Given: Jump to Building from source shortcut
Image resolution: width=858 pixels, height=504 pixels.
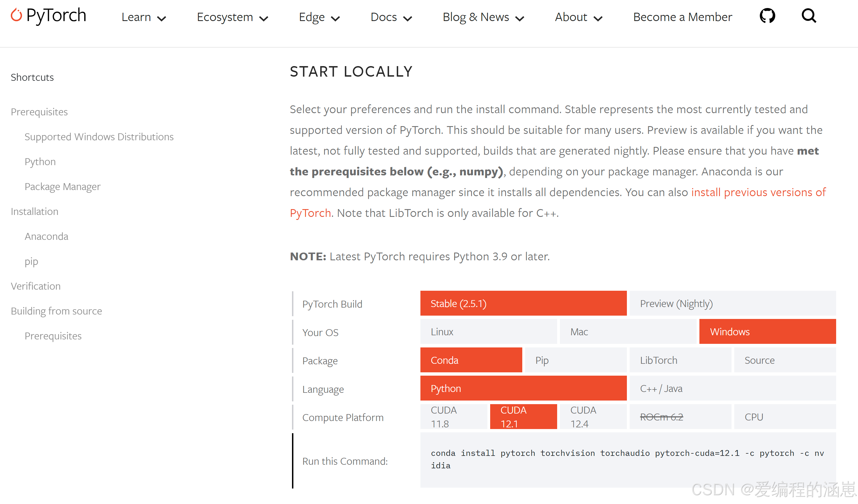Looking at the screenshot, I should click(x=56, y=311).
